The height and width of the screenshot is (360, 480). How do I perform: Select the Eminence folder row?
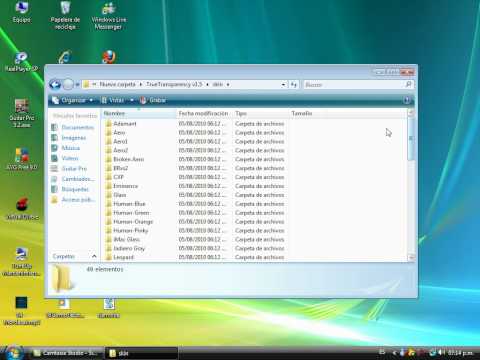click(x=195, y=186)
